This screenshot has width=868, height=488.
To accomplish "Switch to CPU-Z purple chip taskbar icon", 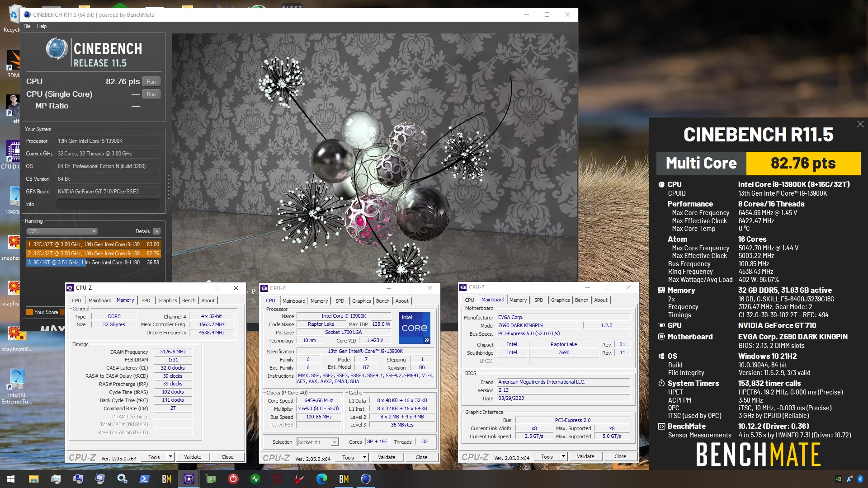I will coord(189,479).
